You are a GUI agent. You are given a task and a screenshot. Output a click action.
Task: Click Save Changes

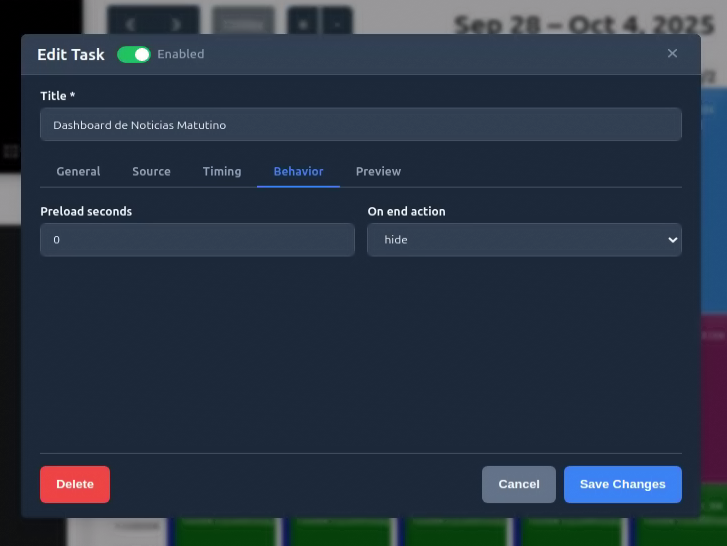pos(622,484)
